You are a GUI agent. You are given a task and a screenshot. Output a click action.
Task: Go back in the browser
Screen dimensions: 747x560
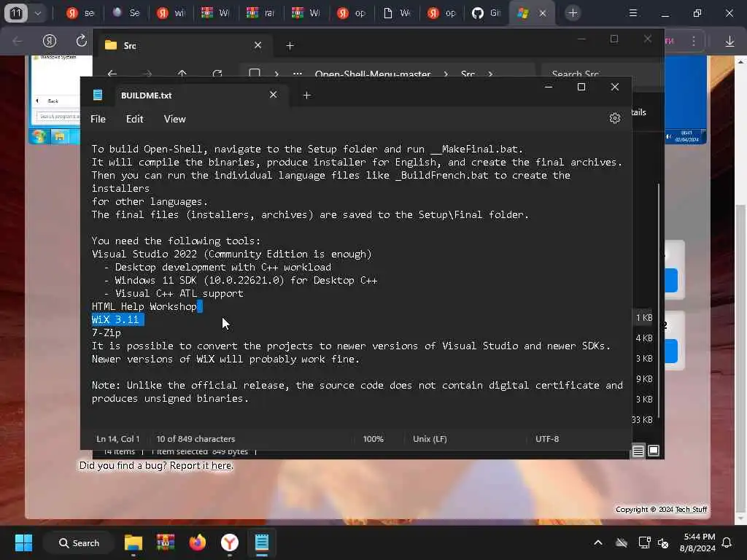point(18,41)
